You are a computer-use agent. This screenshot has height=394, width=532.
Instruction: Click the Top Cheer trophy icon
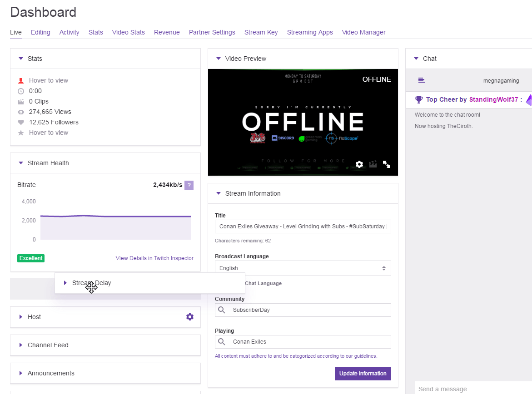coord(418,99)
